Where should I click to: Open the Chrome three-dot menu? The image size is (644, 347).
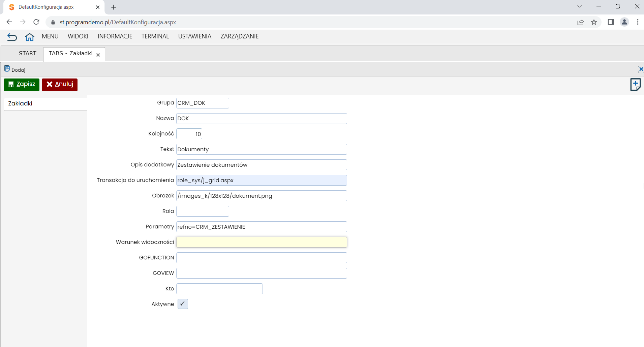click(638, 22)
